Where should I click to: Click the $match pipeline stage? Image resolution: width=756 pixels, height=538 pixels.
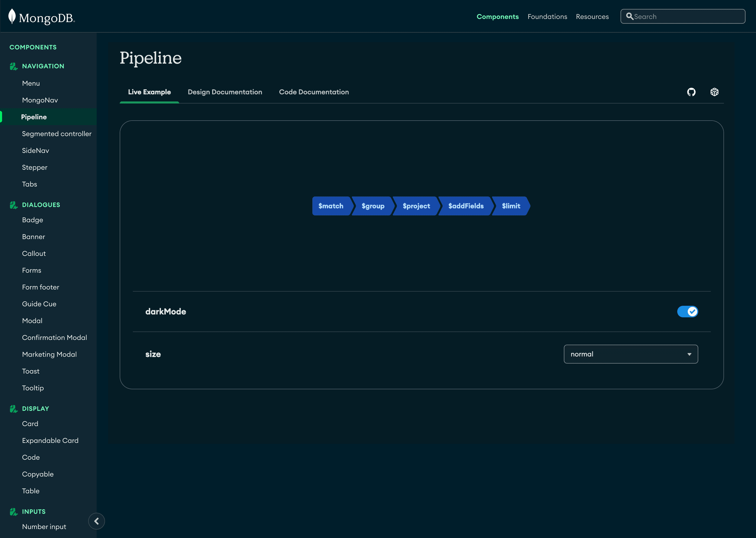(331, 206)
